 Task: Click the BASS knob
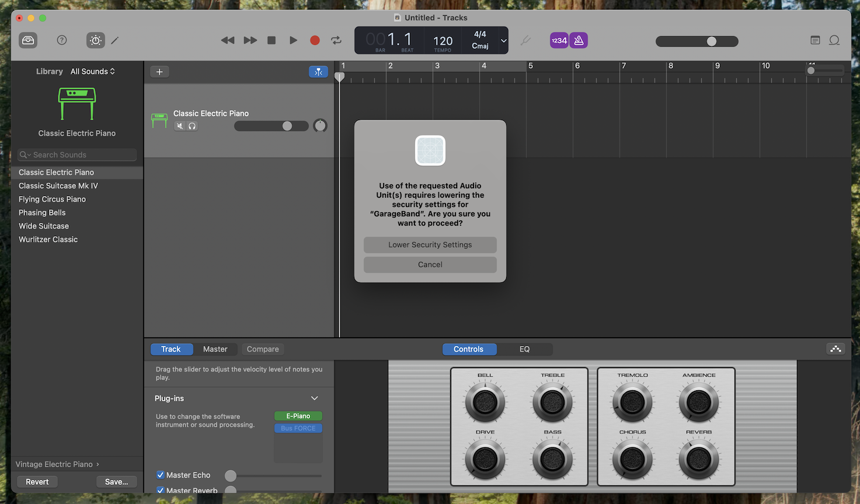click(x=552, y=459)
